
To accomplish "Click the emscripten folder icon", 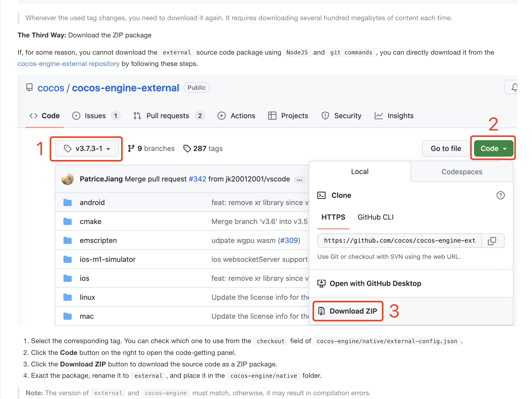I will tap(68, 240).
